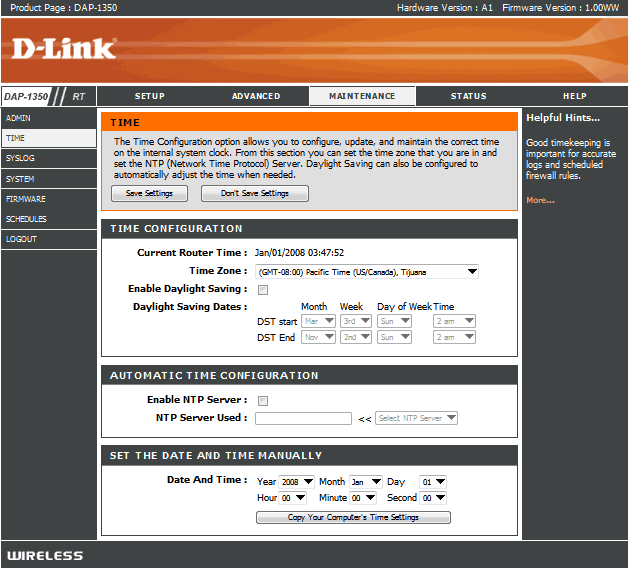The width and height of the screenshot is (628, 568).
Task: Click the NTP Server Used text field
Action: [x=303, y=418]
